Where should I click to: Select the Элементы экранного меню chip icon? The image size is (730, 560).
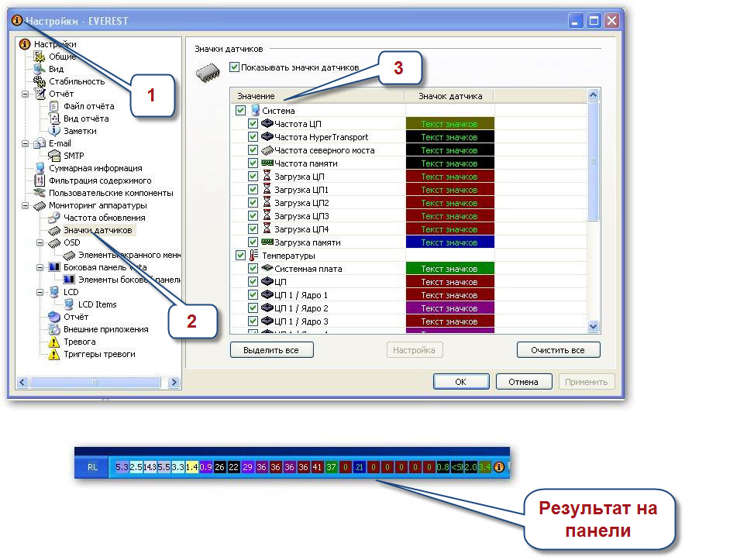tap(70, 255)
